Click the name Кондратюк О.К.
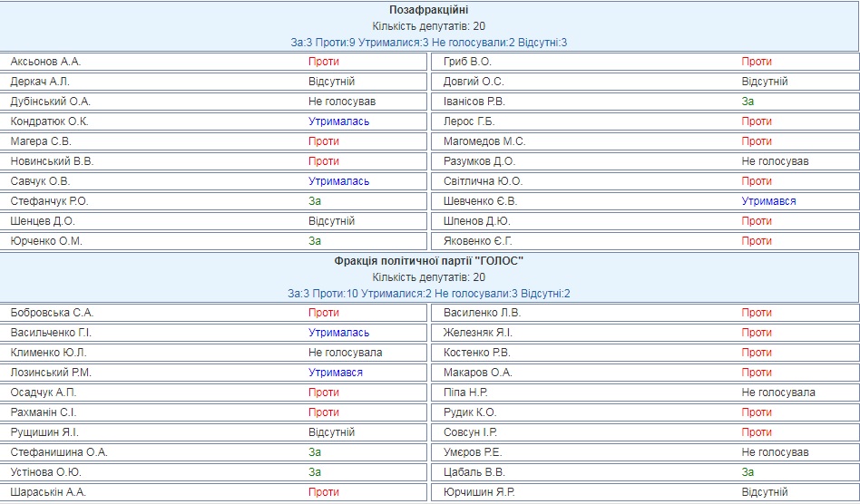 point(49,121)
